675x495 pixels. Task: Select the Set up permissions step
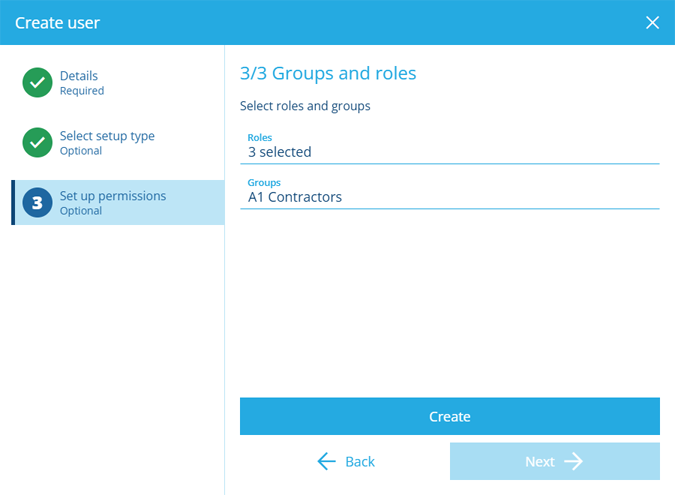[x=118, y=202]
